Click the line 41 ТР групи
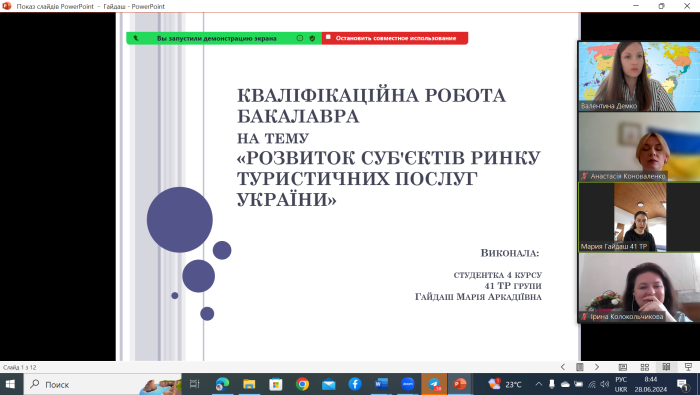Screen dimensions: 700x395 click(x=513, y=286)
